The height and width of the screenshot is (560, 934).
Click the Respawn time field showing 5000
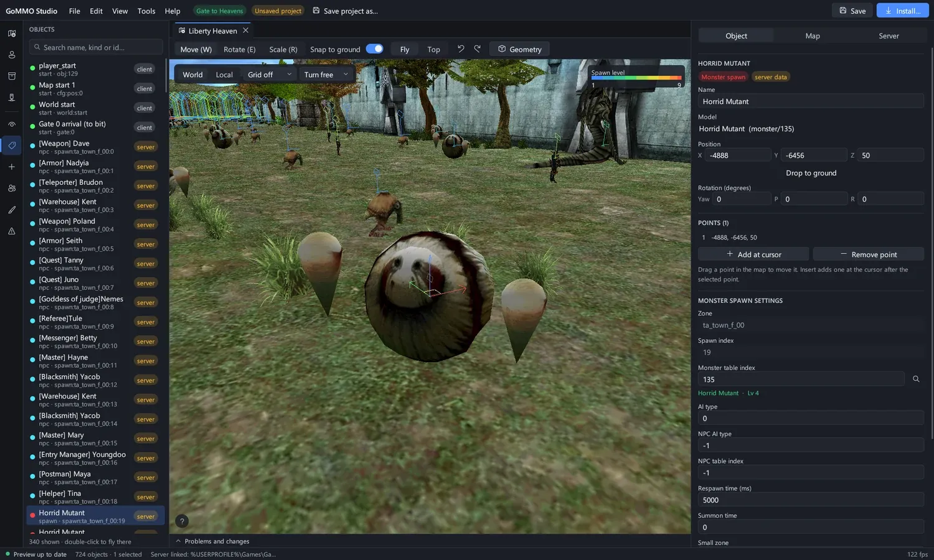(811, 500)
